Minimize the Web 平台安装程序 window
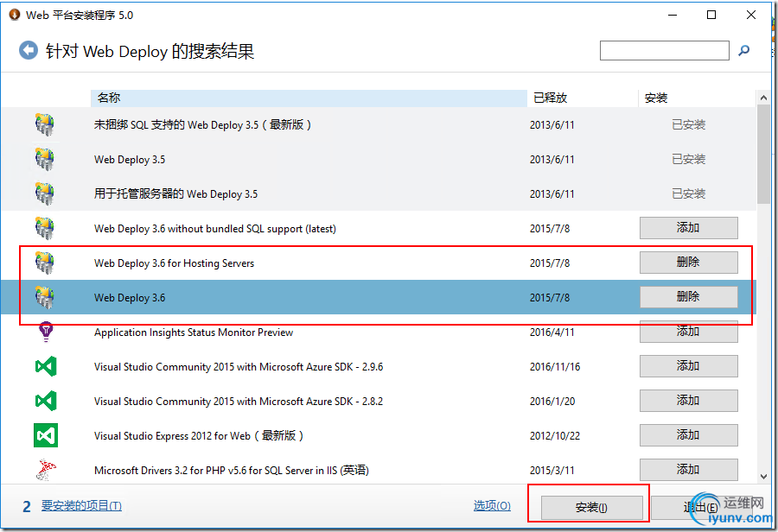 (673, 15)
